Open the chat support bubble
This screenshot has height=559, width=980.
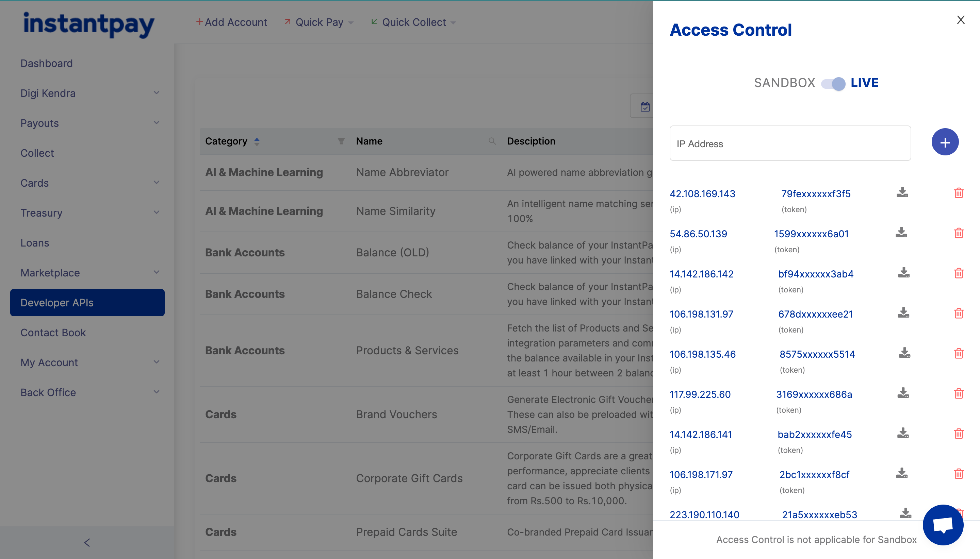tap(943, 524)
